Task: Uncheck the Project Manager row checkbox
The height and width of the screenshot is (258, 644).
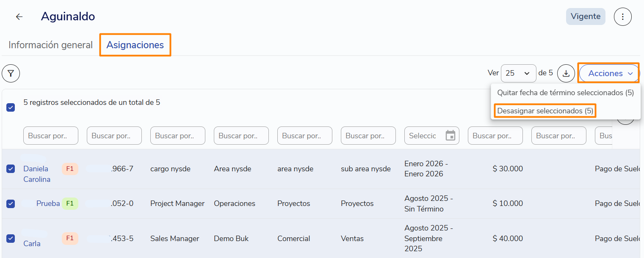Action: 11,203
